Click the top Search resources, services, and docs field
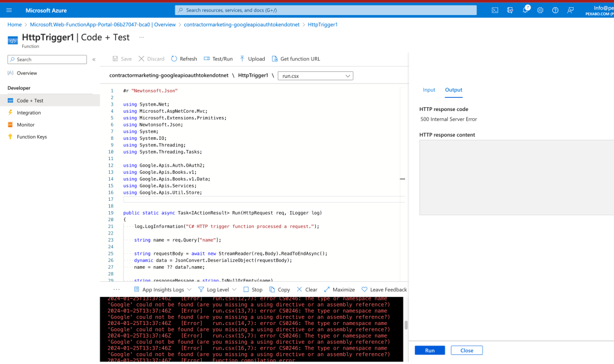Screen dimensions: 614x364 pyautogui.click(x=326, y=10)
